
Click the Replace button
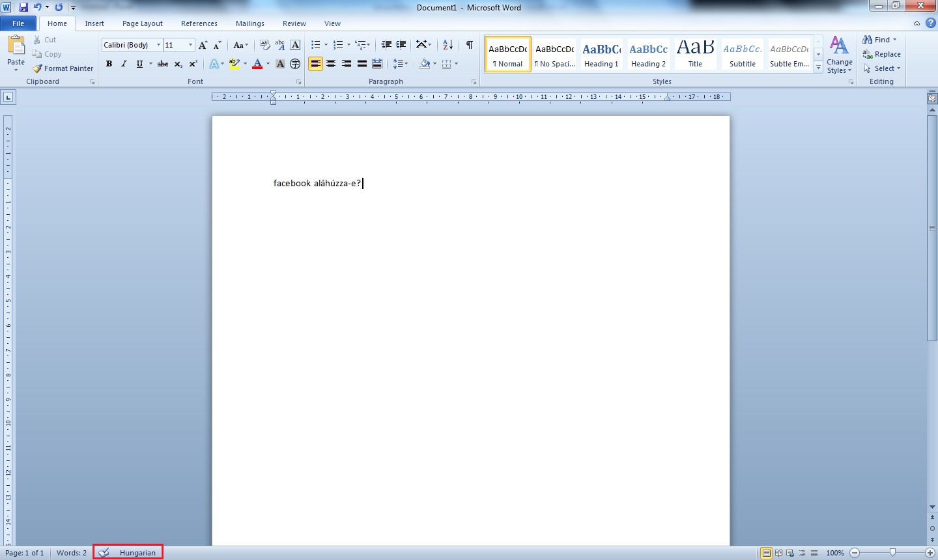882,54
